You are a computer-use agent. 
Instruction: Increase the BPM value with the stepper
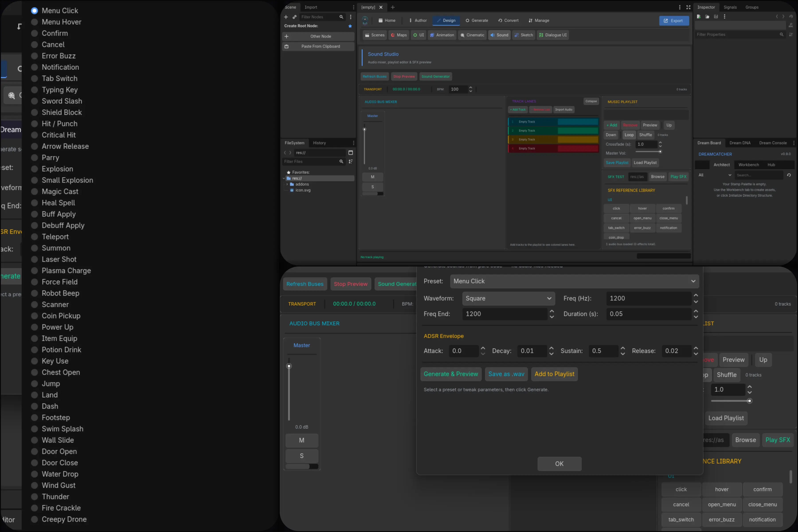(471, 88)
